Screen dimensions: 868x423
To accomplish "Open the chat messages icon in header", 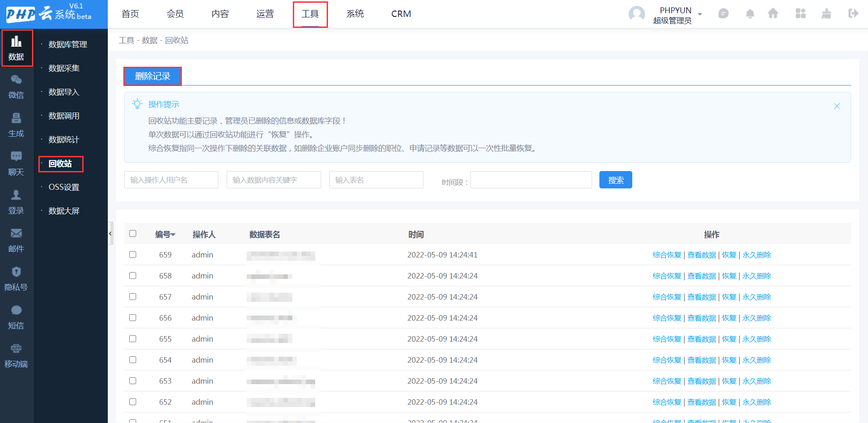I will 724,14.
